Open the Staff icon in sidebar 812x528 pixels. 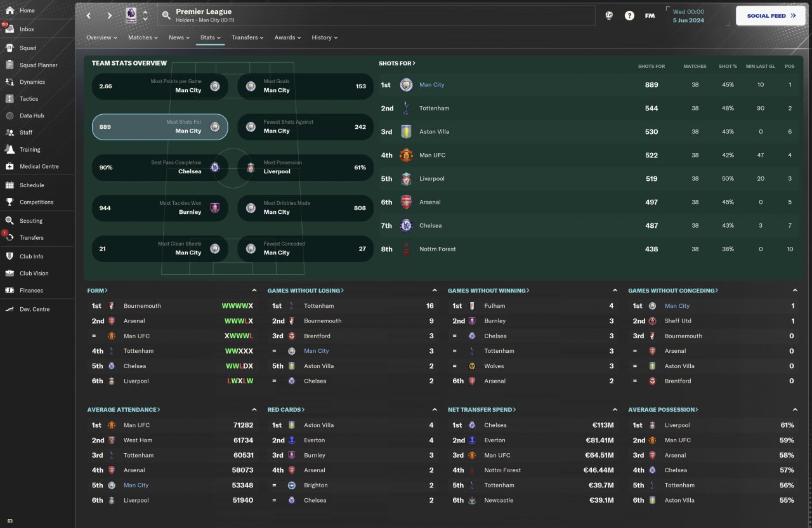coord(10,133)
